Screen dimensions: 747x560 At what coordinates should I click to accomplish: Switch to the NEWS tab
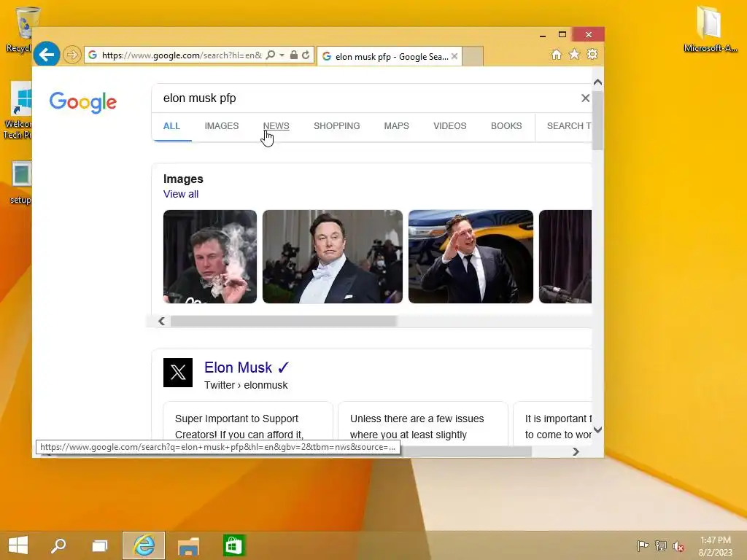[276, 126]
